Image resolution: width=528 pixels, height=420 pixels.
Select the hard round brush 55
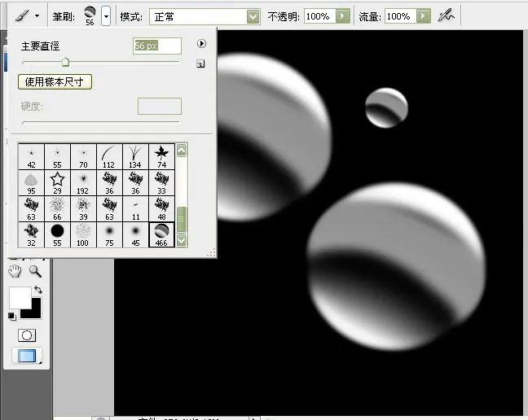point(57,234)
